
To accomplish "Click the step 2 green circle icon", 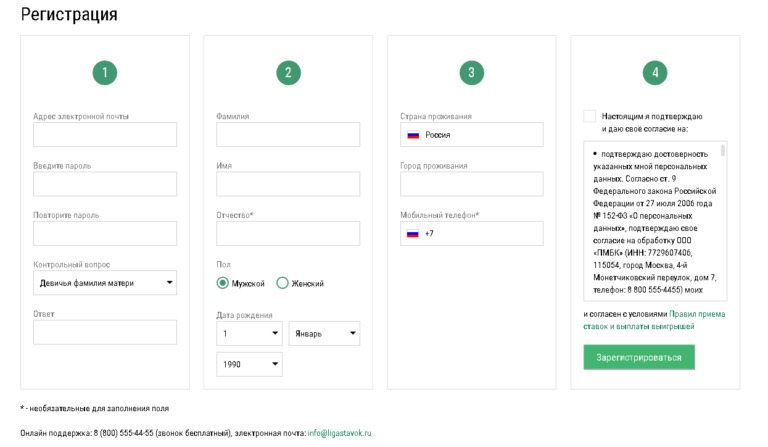I will pos(288,72).
